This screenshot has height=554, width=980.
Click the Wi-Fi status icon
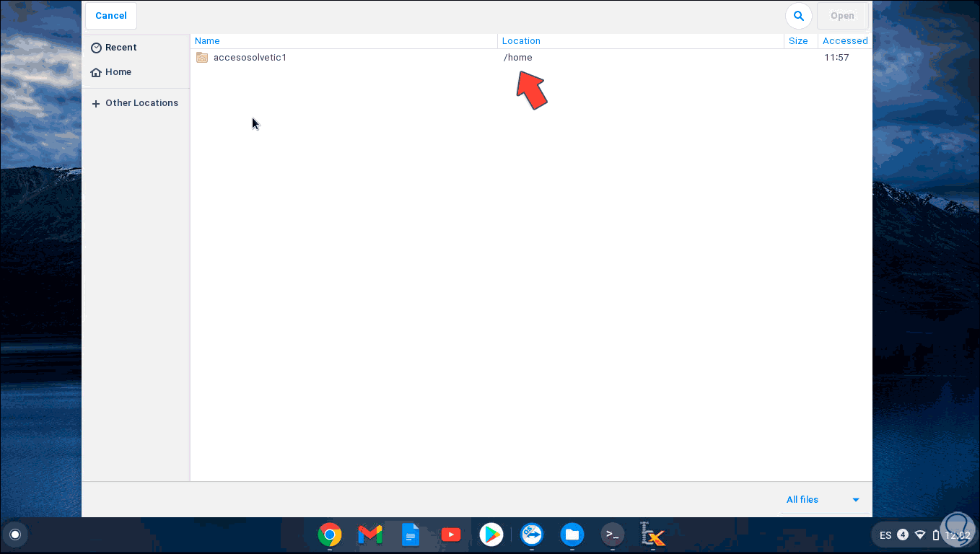(x=920, y=535)
